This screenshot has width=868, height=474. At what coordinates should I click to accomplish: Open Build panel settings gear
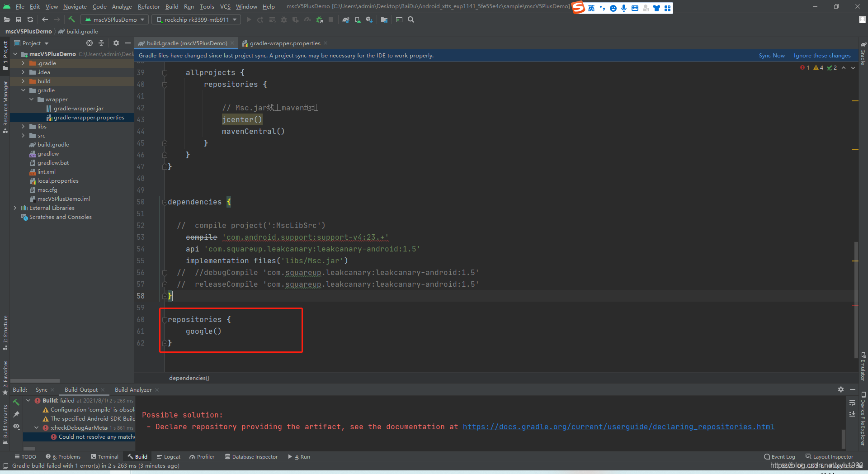(x=840, y=389)
